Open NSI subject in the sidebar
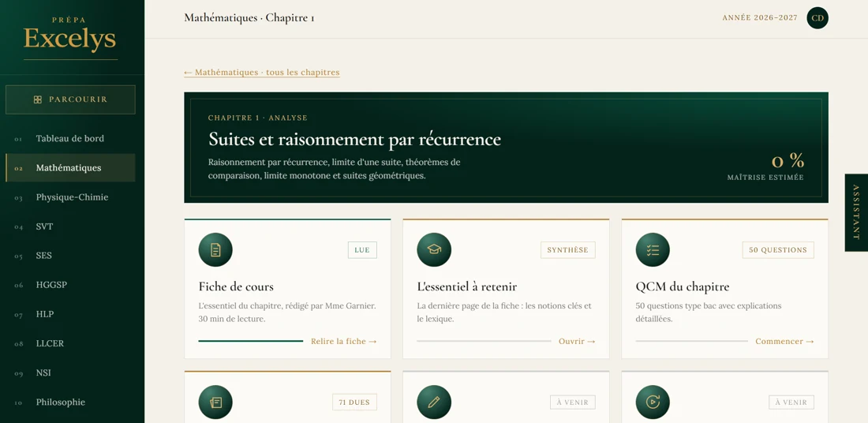868x423 pixels. [70, 372]
